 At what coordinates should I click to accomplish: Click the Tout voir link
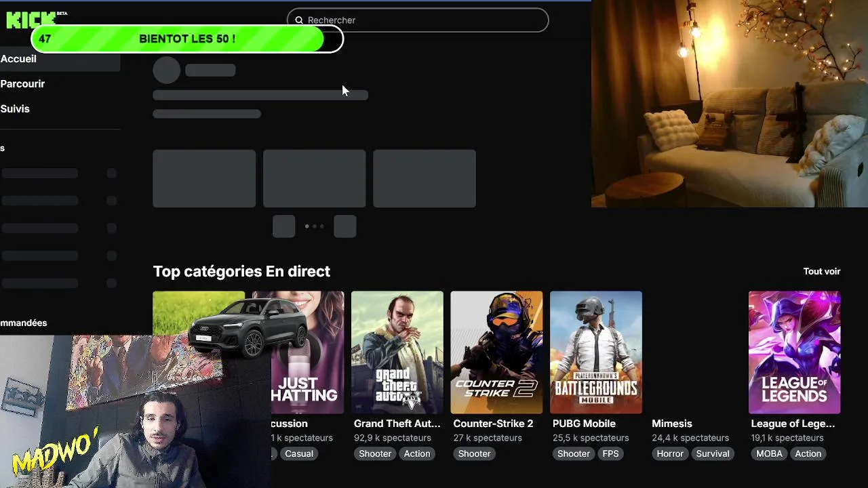click(x=822, y=271)
